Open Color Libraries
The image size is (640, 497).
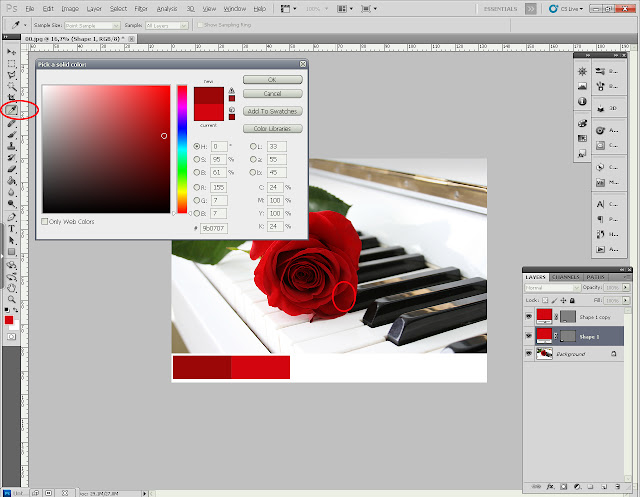tap(273, 129)
